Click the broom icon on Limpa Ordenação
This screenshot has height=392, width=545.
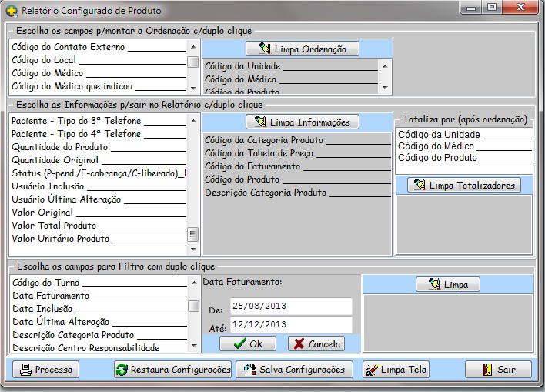[265, 49]
